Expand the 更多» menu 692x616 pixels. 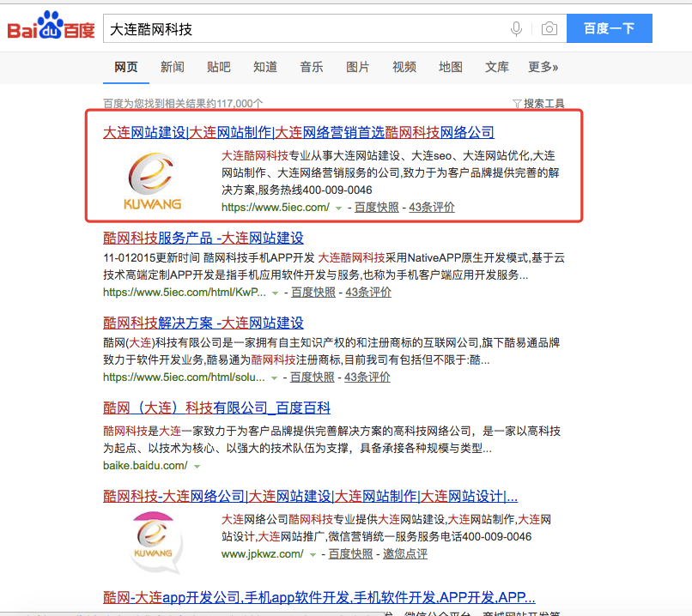[543, 67]
